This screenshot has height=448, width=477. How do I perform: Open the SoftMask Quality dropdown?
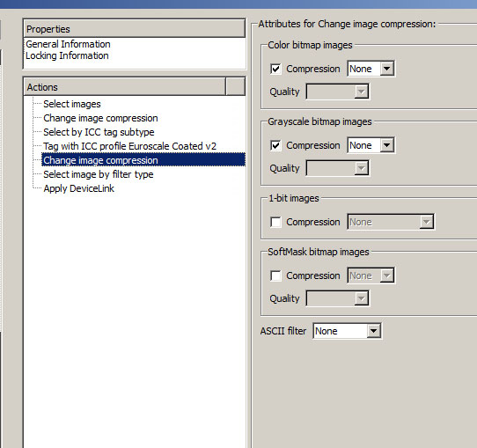coord(338,298)
